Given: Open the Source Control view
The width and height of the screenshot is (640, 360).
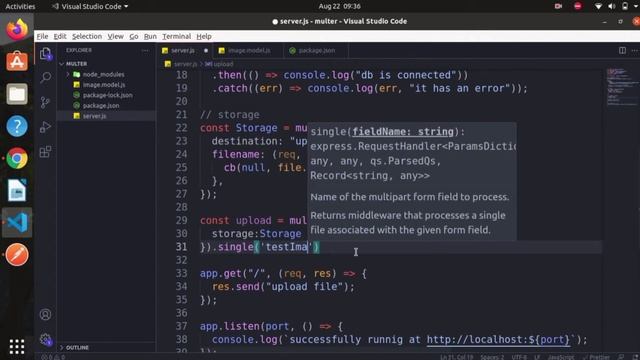Looking at the screenshot, I should tap(46, 102).
